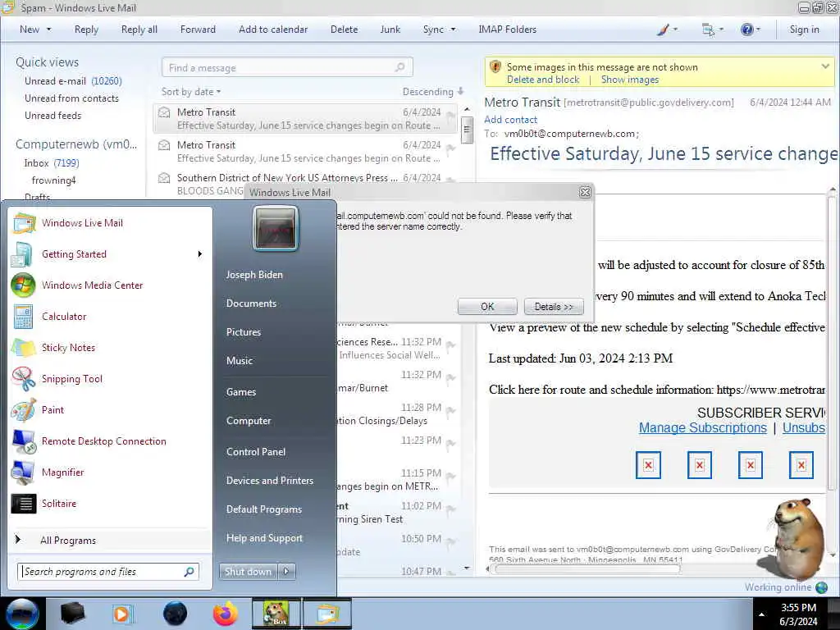840x630 pixels.
Task: Click Show images link
Action: [629, 80]
